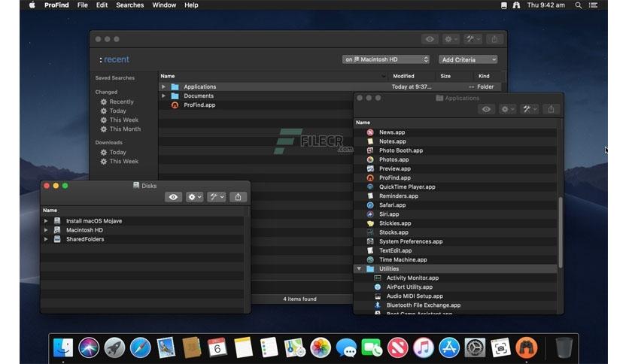This screenshot has height=364, width=629.
Task: Open the Searches menu
Action: (130, 5)
